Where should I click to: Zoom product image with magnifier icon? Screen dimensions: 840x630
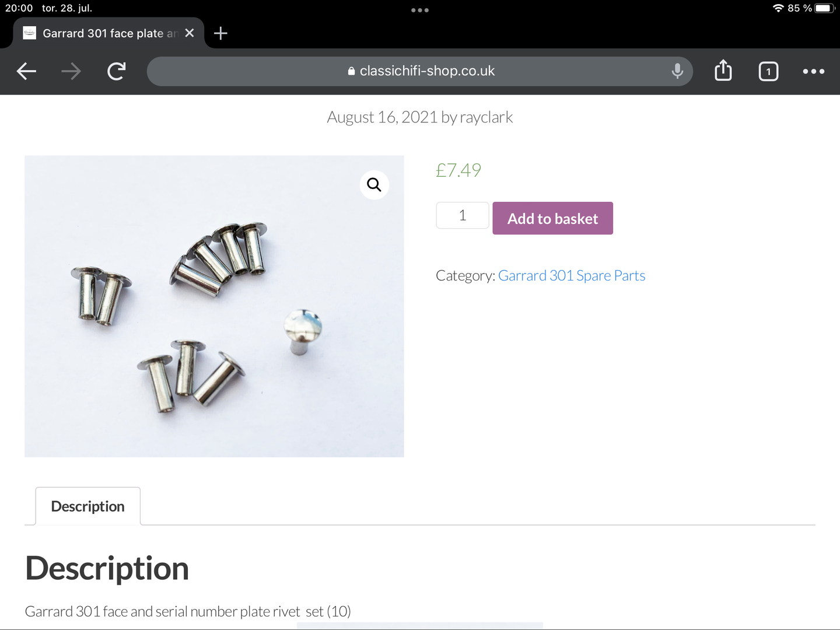374,185
